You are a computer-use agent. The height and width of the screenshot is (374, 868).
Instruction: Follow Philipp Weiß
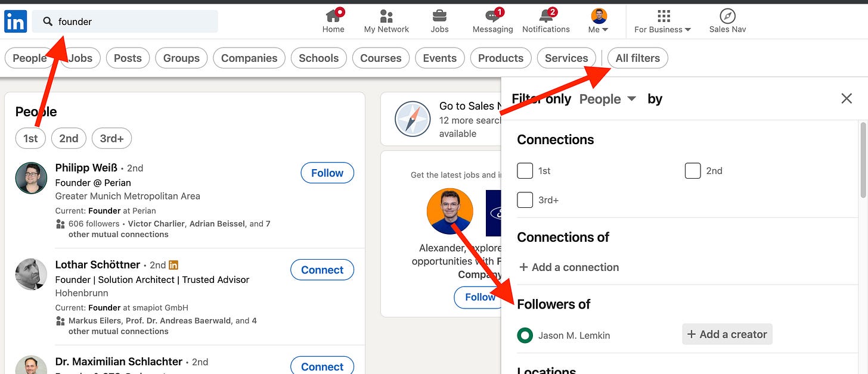[x=327, y=173]
